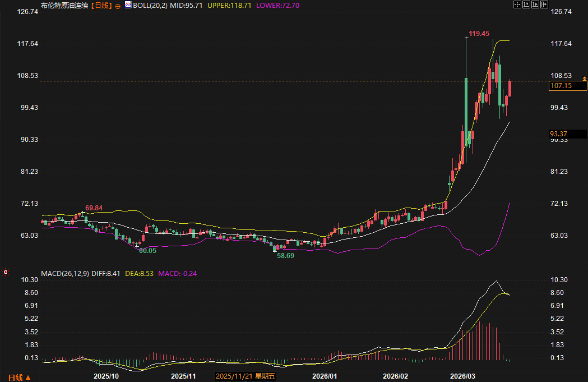Click the 2025/11 date axis label

183,376
